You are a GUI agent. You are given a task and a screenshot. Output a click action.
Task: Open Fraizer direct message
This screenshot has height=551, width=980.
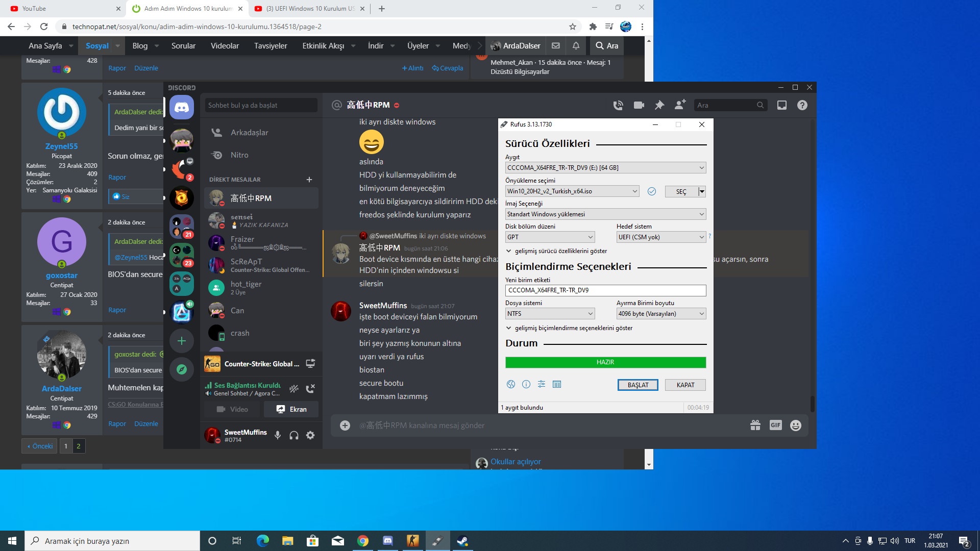pyautogui.click(x=261, y=243)
